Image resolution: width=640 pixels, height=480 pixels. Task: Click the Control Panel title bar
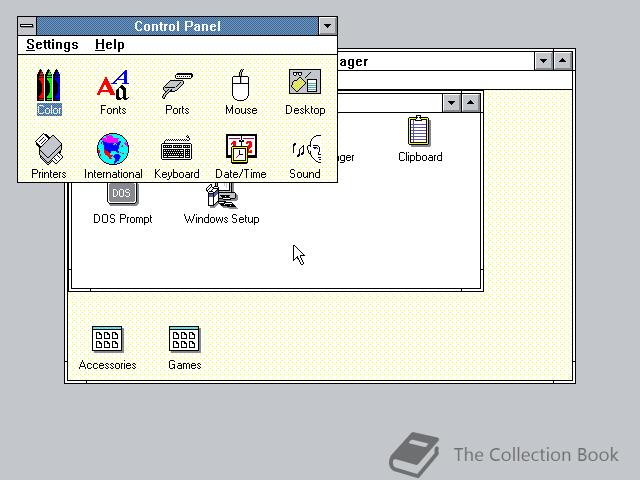pos(177,26)
